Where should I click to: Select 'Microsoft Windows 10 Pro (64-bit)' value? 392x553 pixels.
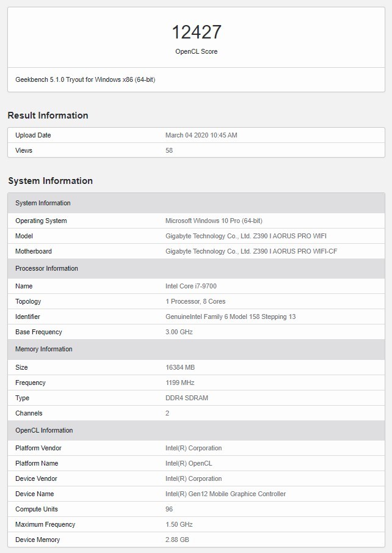click(214, 221)
